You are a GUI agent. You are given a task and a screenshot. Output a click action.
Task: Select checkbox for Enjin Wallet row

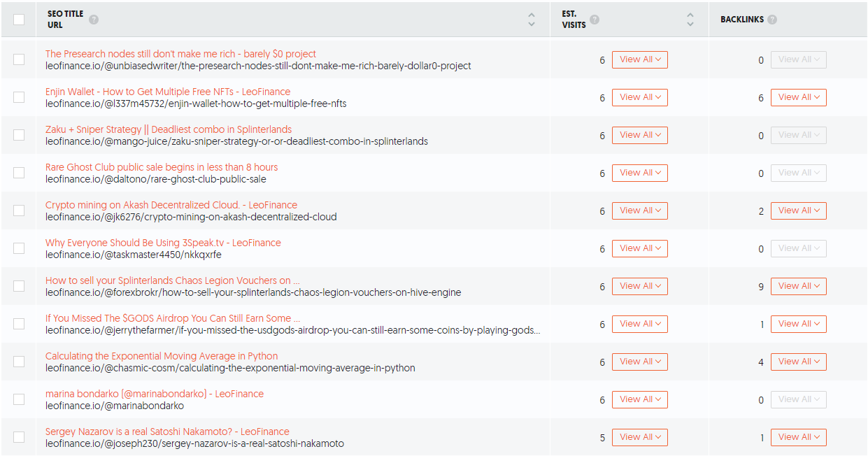19,97
